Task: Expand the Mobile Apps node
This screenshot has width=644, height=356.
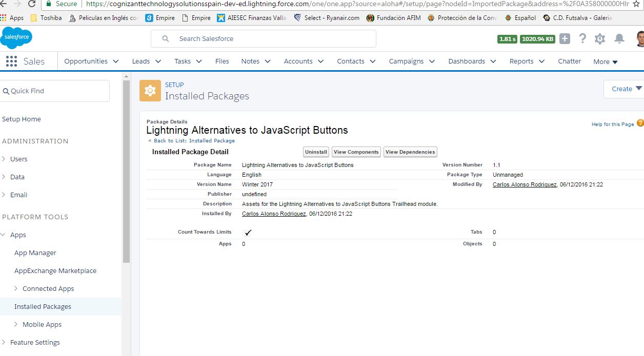Action: pyautogui.click(x=16, y=324)
